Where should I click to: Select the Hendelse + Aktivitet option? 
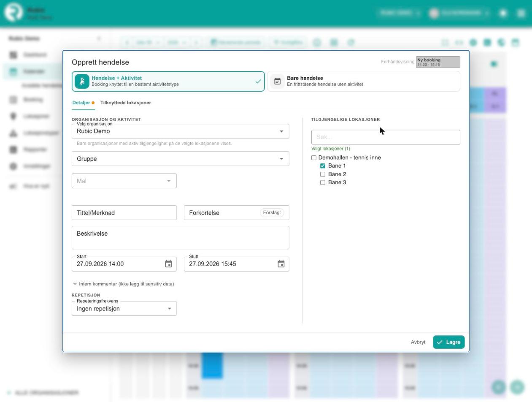point(168,81)
